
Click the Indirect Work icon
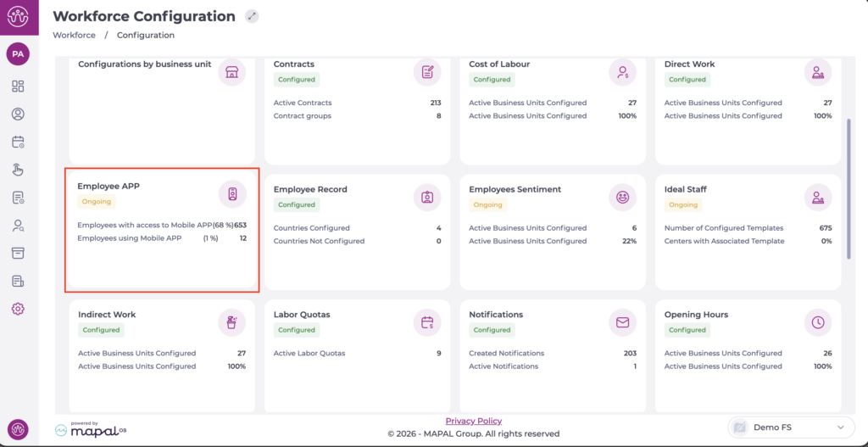point(231,322)
